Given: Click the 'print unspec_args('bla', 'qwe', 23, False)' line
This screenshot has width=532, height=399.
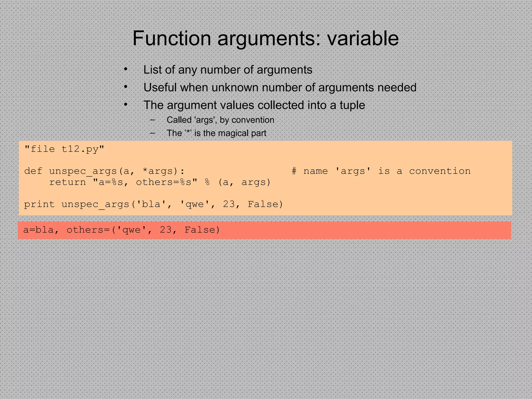Looking at the screenshot, I should pos(154,204).
